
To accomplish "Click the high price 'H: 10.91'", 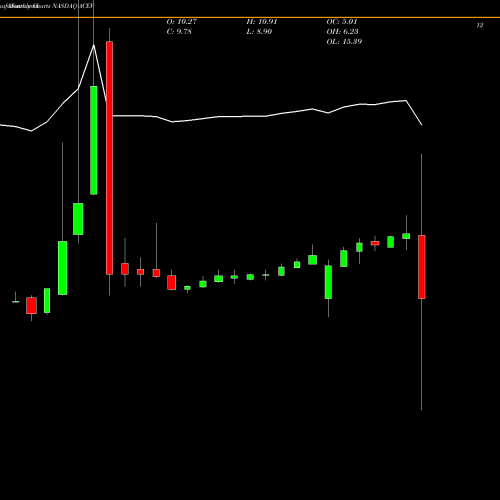I will pos(262,22).
